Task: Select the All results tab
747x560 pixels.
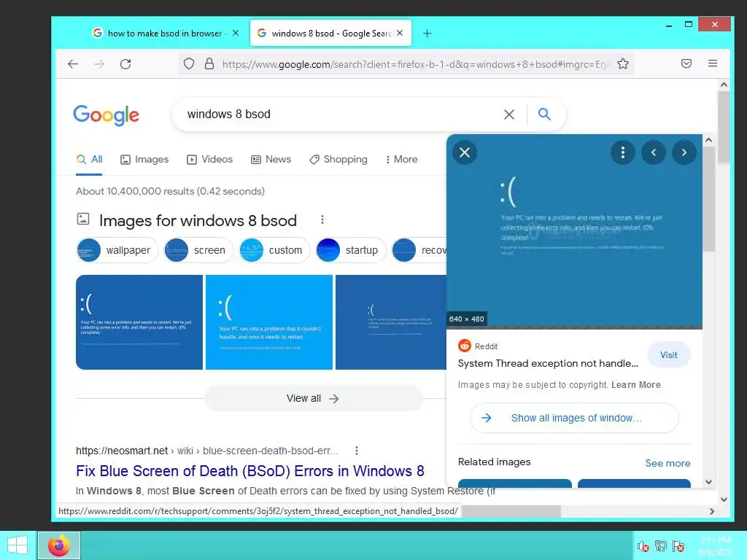Action: [x=90, y=160]
